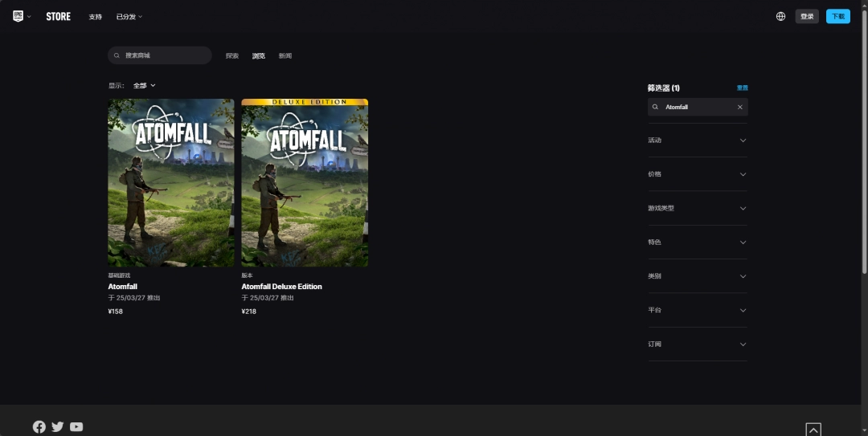Screen dimensions: 868x436
Task: Click the 重置 filter reset link
Action: 743,88
